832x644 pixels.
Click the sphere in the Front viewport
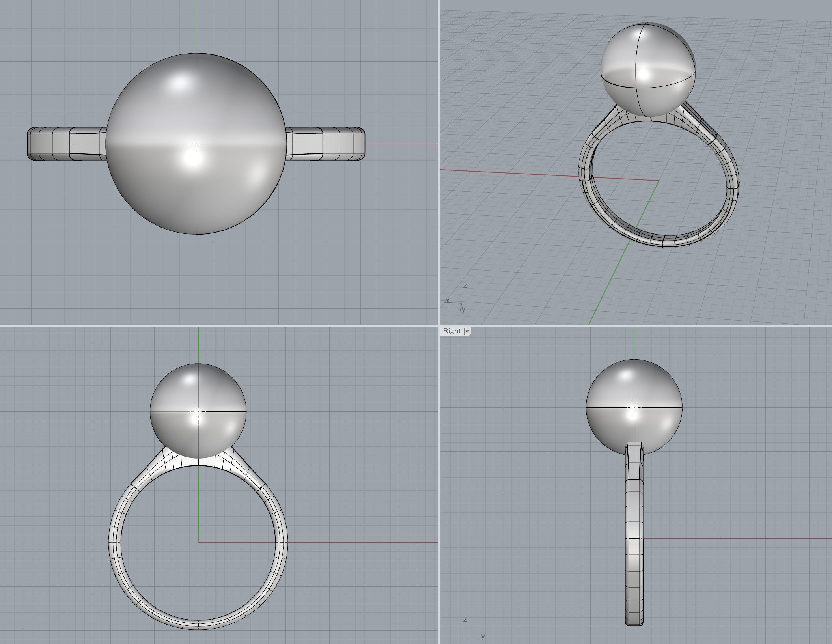click(198, 411)
